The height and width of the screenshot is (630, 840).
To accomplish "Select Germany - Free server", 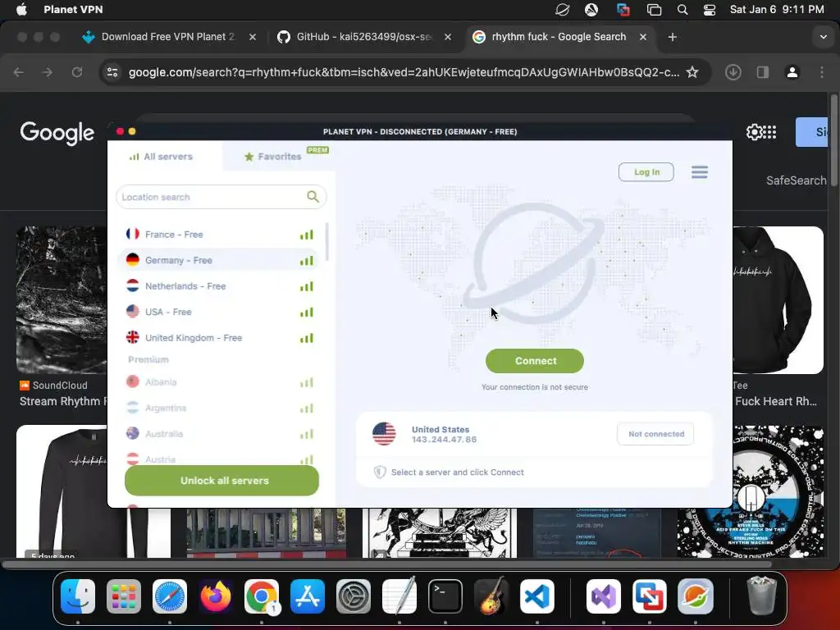I will [220, 260].
